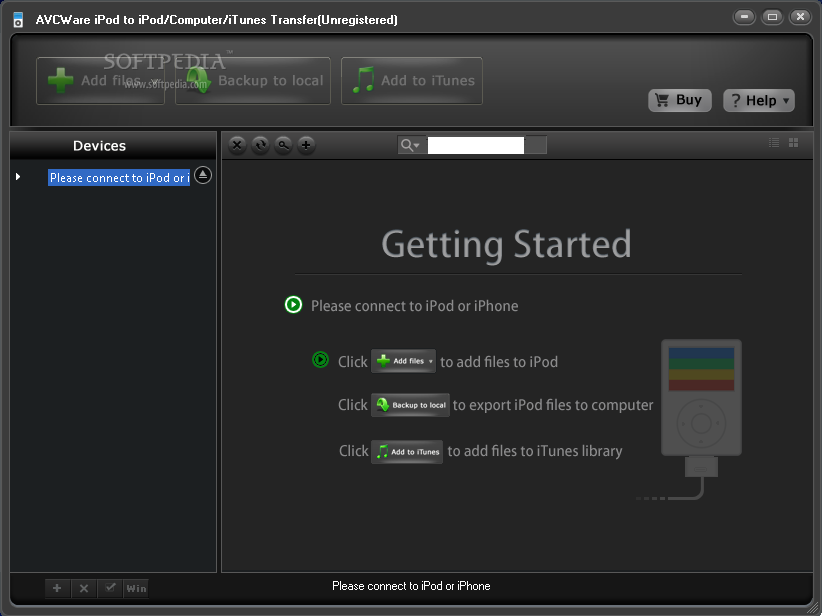Click the refresh arrows icon
Viewport: 822px width, 616px height.
coord(260,145)
